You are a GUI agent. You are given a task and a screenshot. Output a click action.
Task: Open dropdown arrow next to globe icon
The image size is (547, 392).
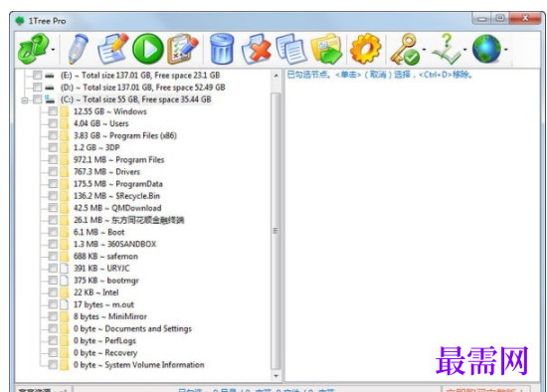tap(506, 49)
